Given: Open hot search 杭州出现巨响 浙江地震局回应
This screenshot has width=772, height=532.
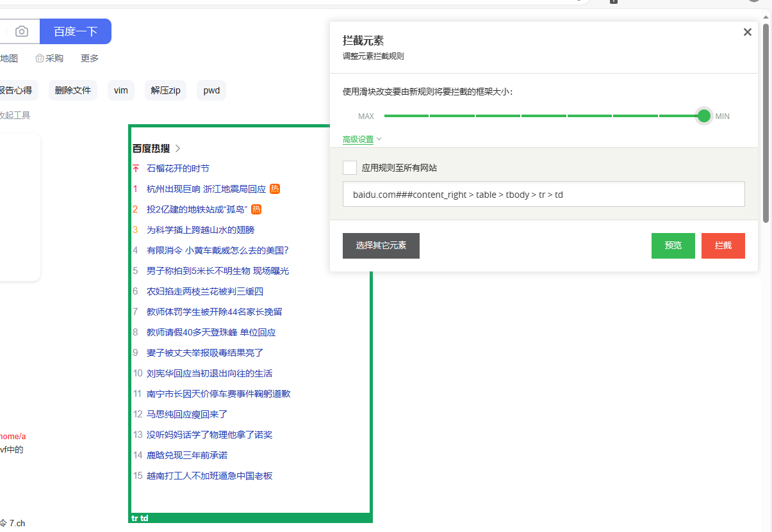Looking at the screenshot, I should coord(206,189).
